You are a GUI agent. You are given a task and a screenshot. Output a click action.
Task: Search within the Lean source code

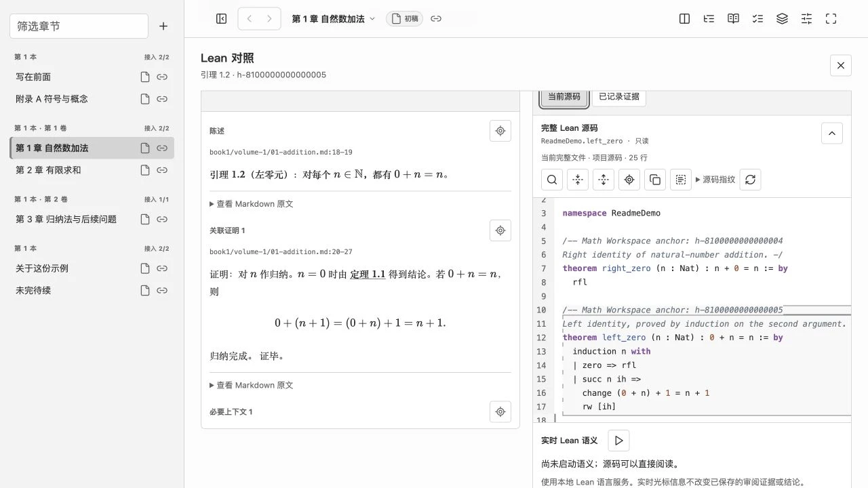point(552,180)
